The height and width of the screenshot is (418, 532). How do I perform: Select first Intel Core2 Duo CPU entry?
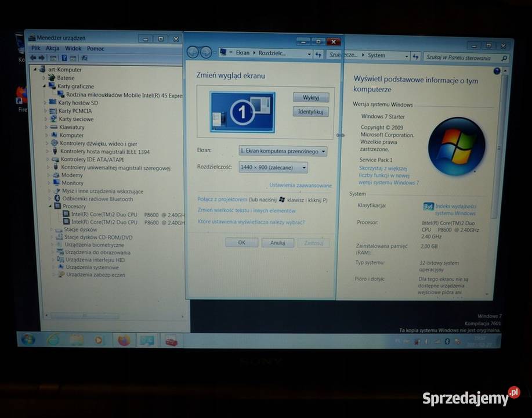pyautogui.click(x=124, y=214)
